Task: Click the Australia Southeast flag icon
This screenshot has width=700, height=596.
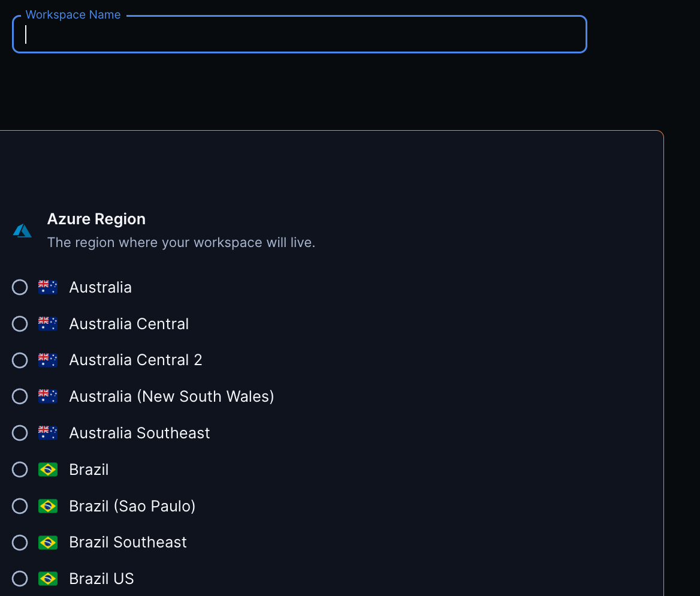Action: click(x=47, y=432)
